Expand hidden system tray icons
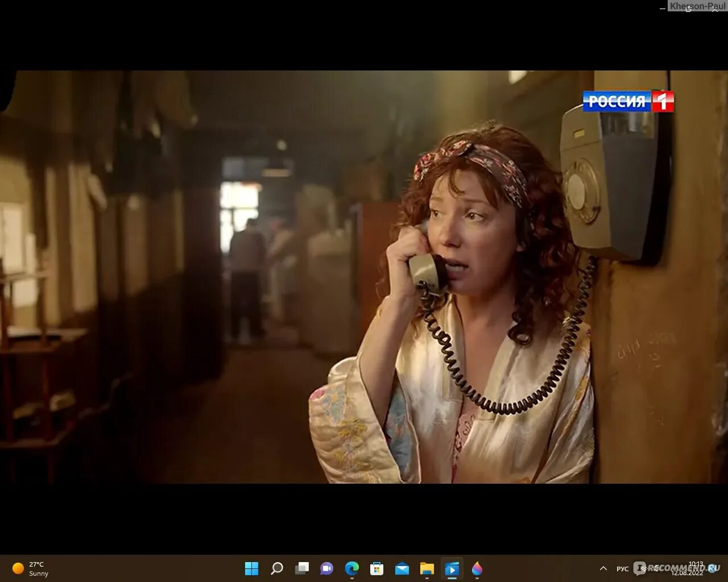The image size is (728, 582). (x=603, y=568)
